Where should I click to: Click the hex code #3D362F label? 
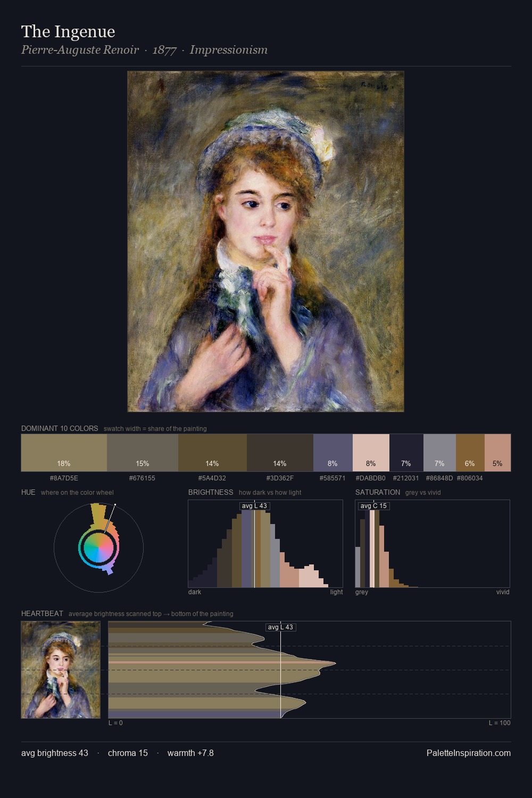(280, 478)
